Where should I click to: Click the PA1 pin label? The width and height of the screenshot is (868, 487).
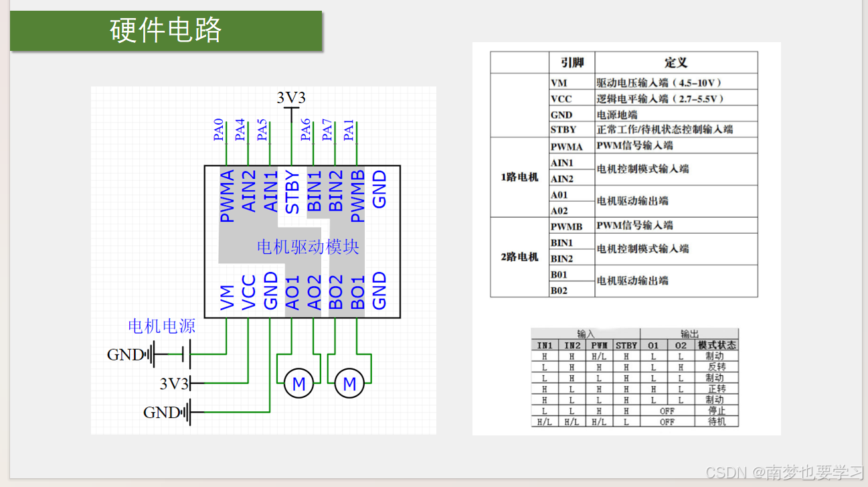click(x=348, y=129)
